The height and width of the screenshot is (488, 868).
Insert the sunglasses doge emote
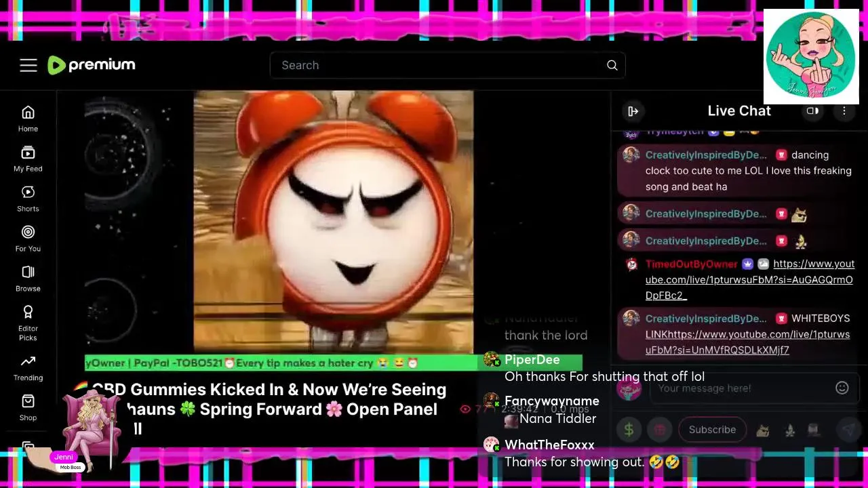[763, 430]
